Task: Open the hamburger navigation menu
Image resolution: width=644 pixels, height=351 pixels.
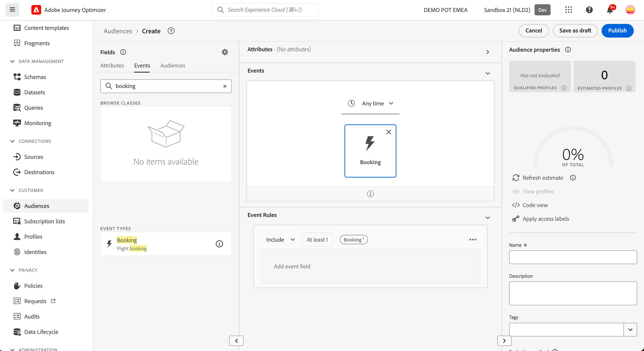Action: point(12,10)
